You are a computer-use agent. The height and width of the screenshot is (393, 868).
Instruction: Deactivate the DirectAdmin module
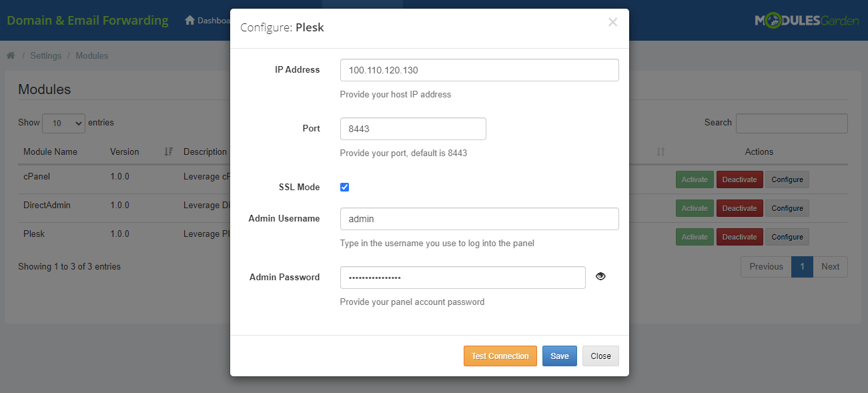click(739, 208)
